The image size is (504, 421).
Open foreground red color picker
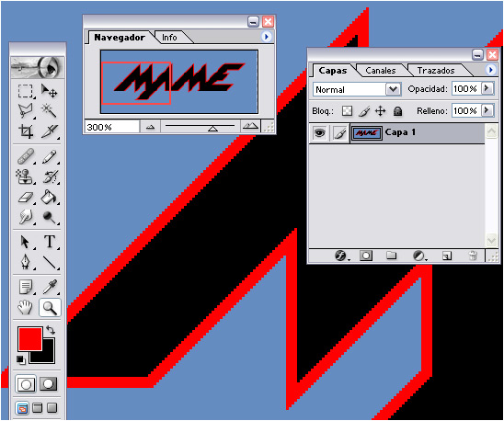(x=30, y=338)
